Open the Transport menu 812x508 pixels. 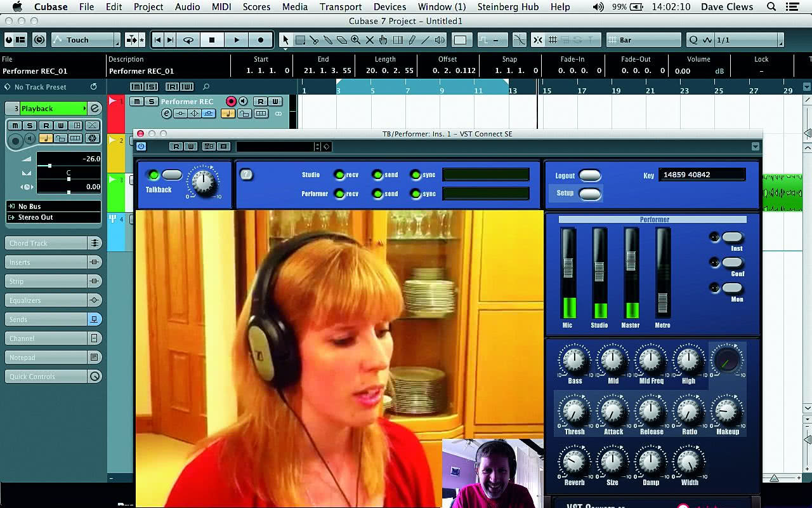click(341, 7)
